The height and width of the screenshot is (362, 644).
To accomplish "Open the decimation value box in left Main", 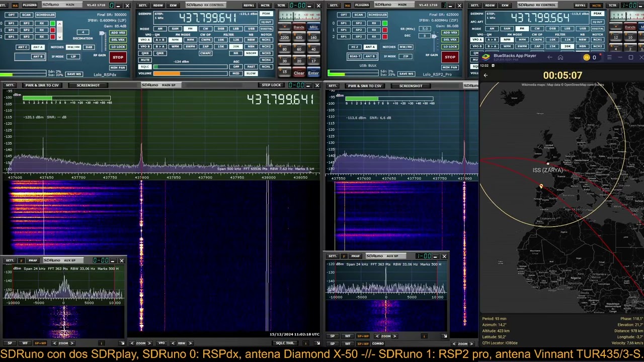I will [83, 33].
